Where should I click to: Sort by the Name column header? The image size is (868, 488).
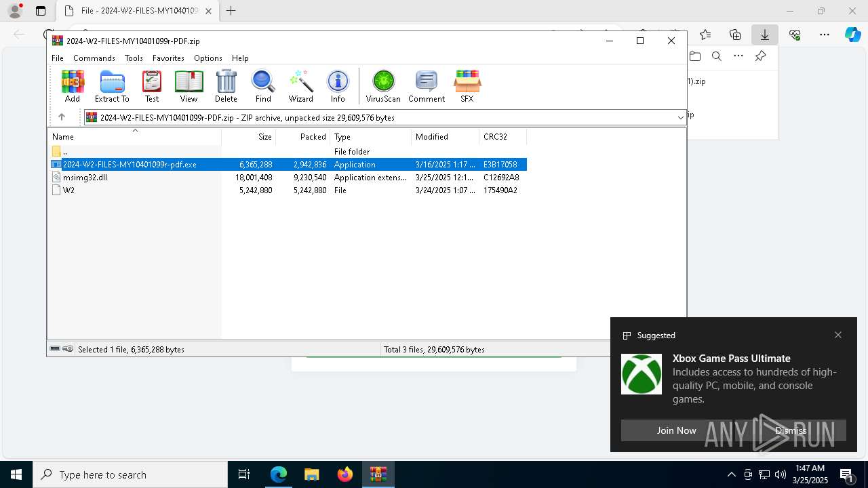(134, 137)
